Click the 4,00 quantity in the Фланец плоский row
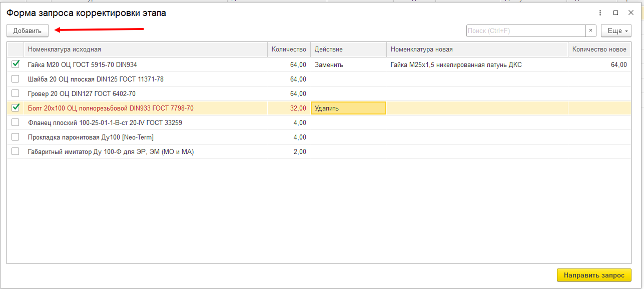The image size is (644, 289). tap(300, 122)
